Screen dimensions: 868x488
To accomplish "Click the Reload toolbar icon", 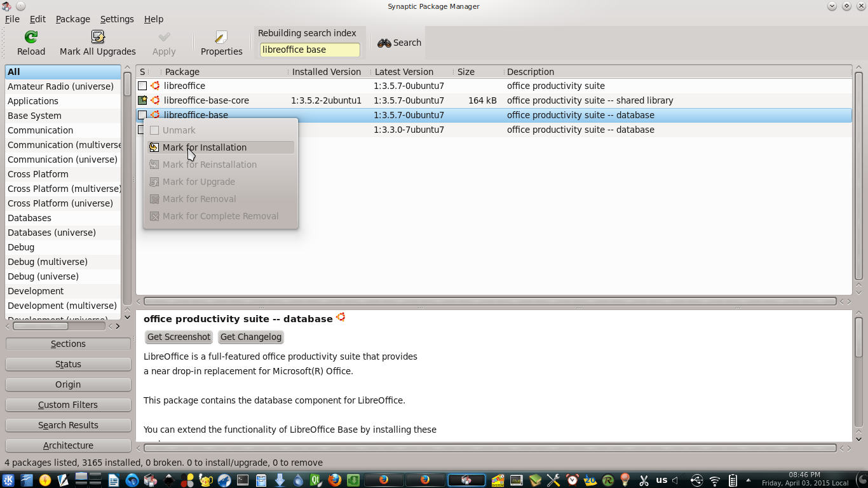I will click(31, 37).
